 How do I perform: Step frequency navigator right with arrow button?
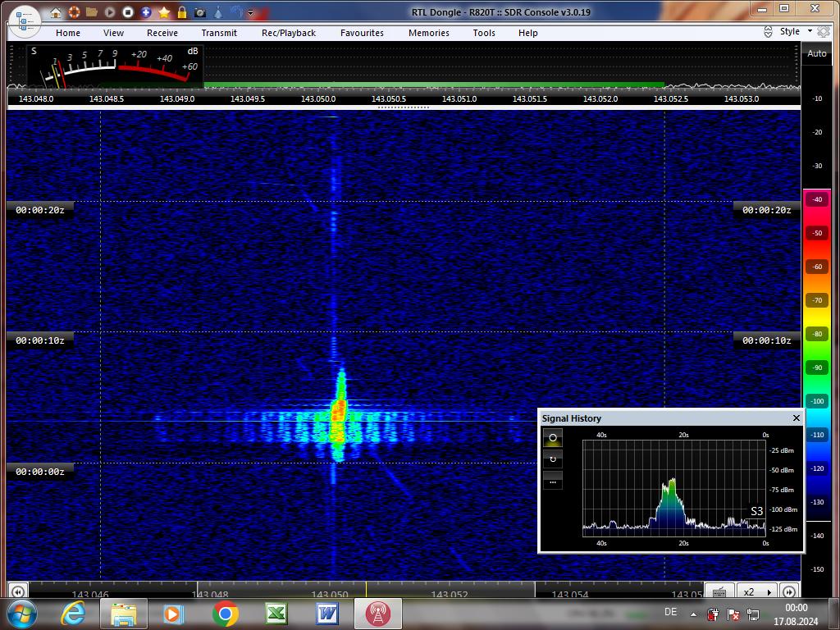coord(789,591)
